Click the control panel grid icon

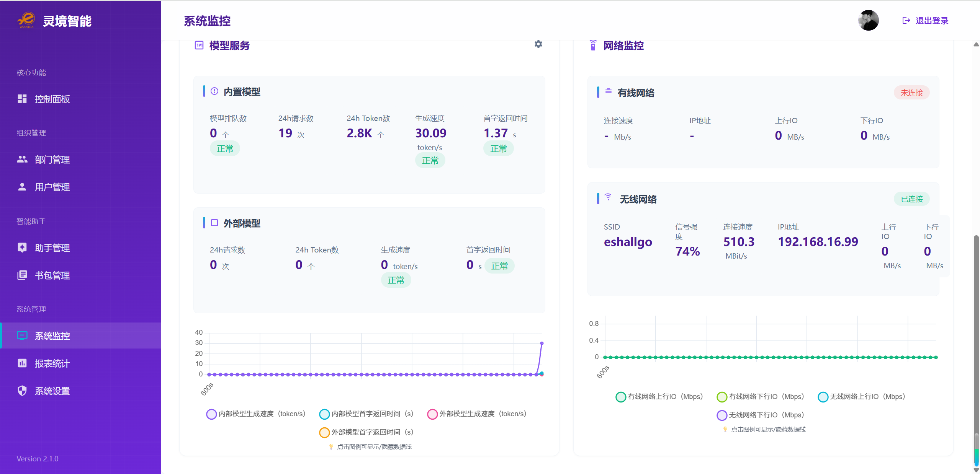[x=22, y=99]
